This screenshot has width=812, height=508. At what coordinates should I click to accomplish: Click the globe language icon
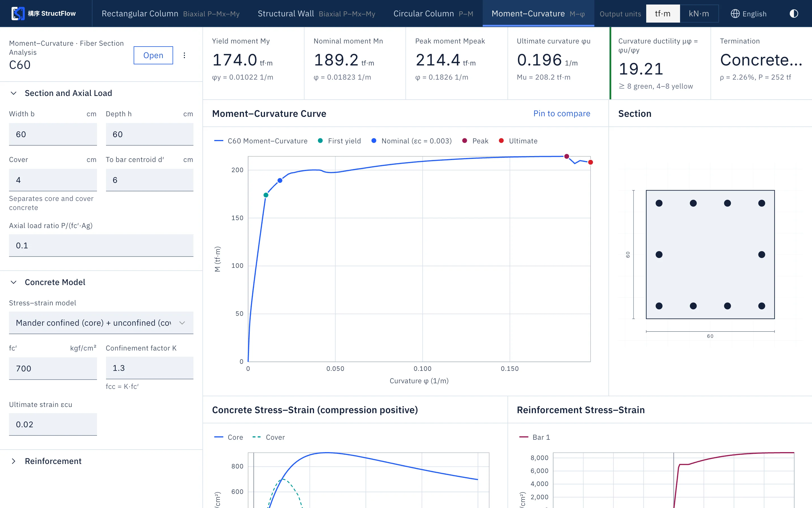pyautogui.click(x=735, y=14)
